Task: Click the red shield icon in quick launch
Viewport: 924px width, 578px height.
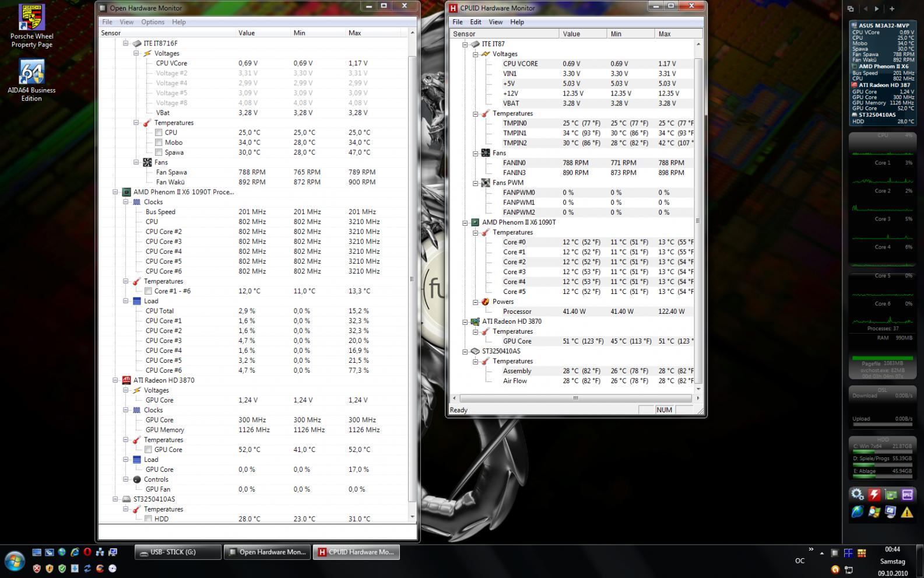Action: click(x=37, y=569)
